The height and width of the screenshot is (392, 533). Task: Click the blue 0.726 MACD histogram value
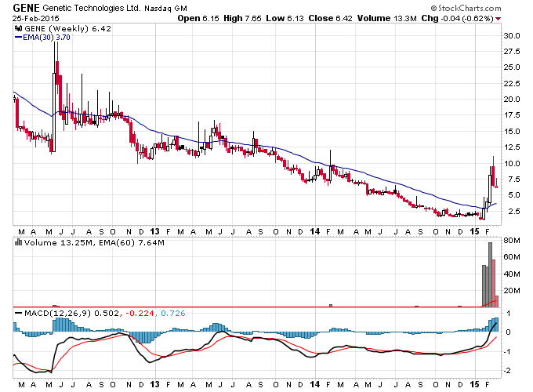[173, 313]
